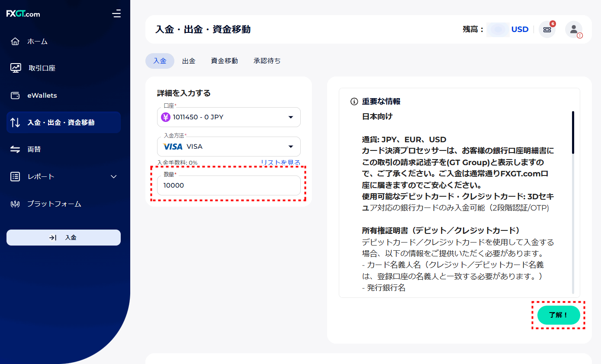The image size is (601, 364).
Task: Click the 日本向け text in info panel
Action: point(377,117)
